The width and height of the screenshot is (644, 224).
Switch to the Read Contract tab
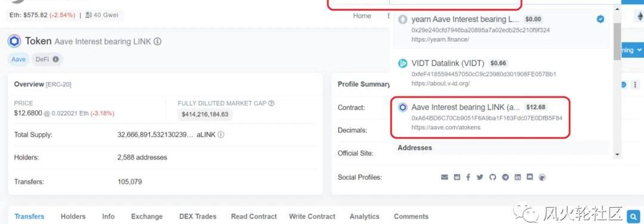point(254,216)
